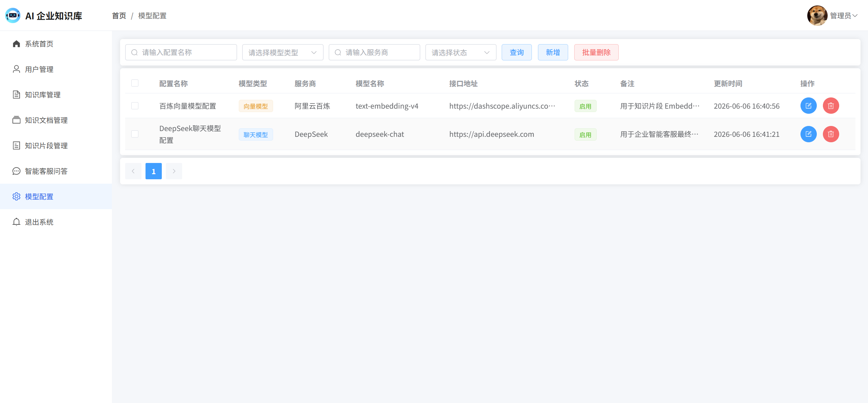The width and height of the screenshot is (868, 403).
Task: Click the 2026-06-06 16:41:21 timestamp
Action: coord(747,134)
